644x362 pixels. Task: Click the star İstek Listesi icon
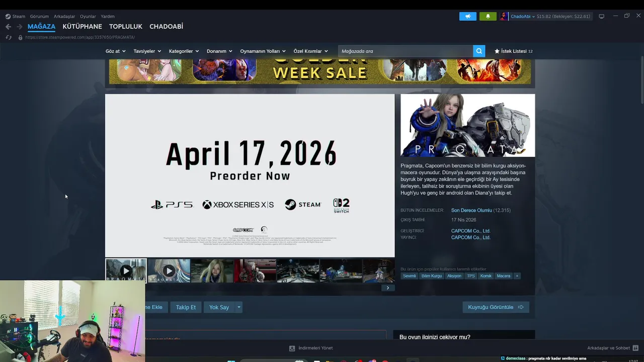[497, 51]
